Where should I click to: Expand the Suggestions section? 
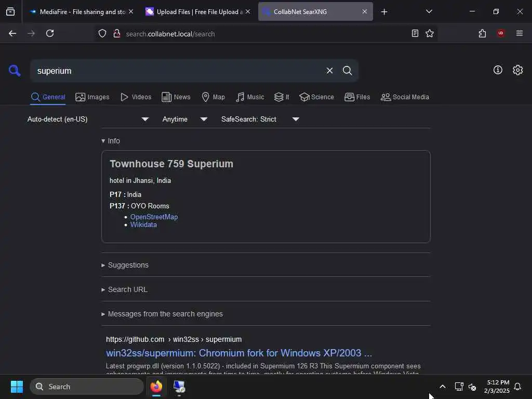tap(125, 265)
